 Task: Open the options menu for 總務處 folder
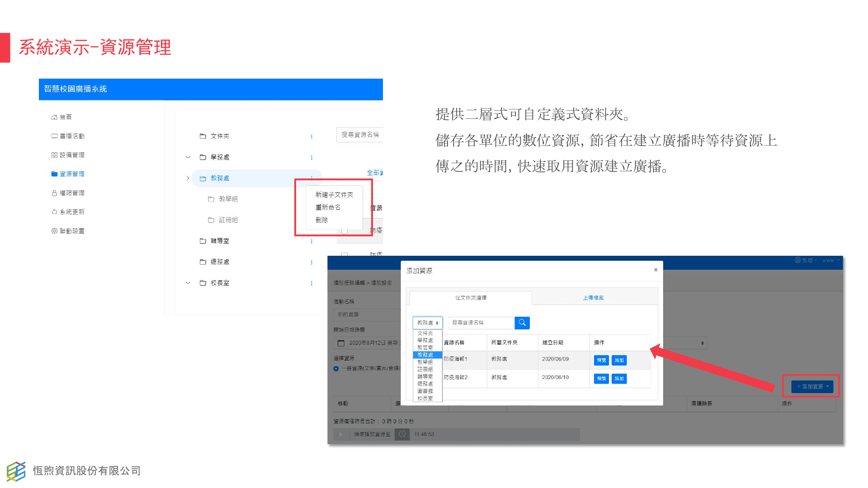click(x=311, y=263)
